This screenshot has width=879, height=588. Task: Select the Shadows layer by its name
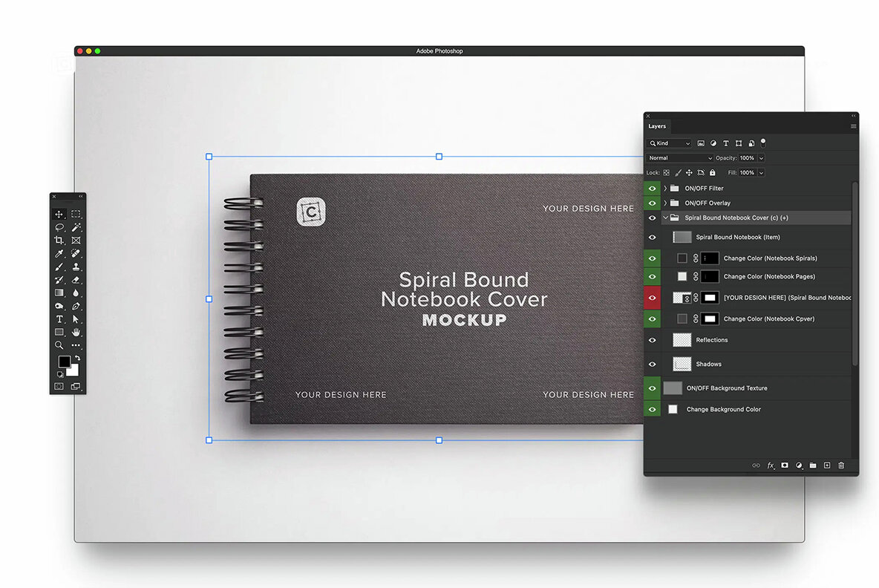[708, 365]
